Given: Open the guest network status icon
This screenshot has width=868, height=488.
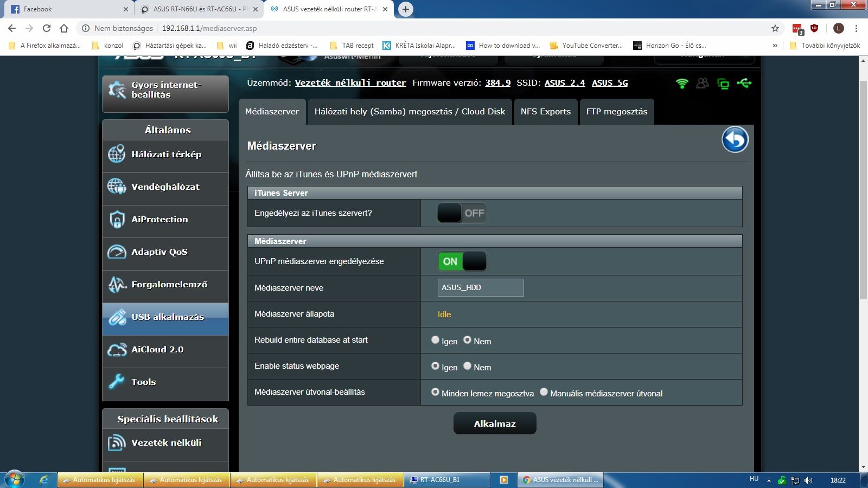Looking at the screenshot, I should [x=703, y=83].
